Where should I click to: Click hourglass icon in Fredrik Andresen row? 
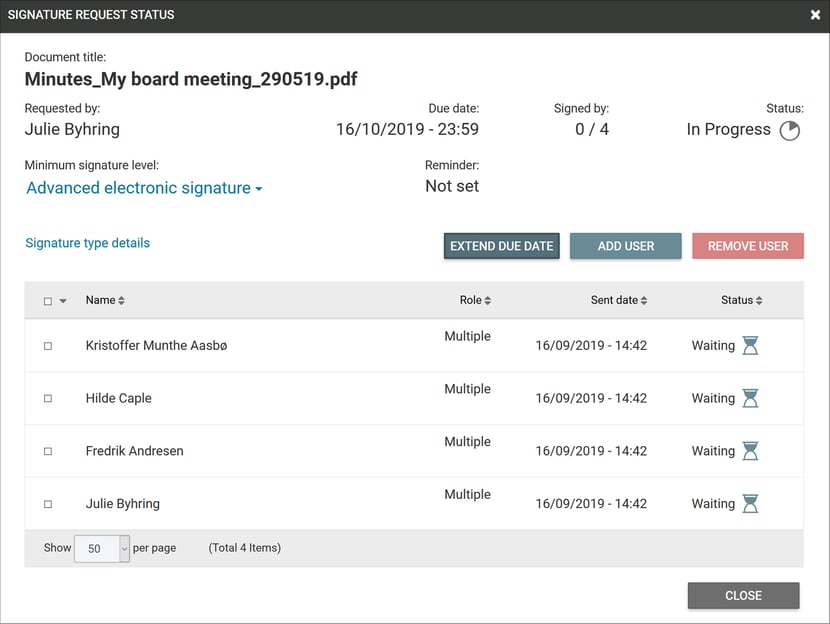click(x=750, y=451)
